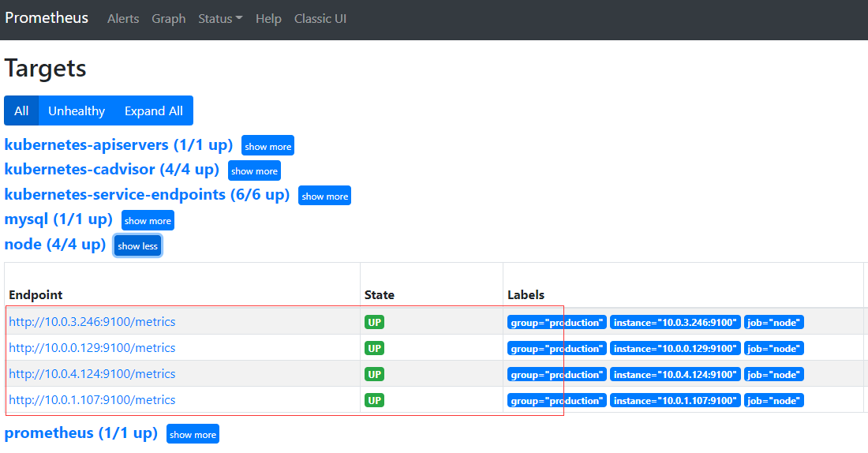Click instance="10.0.4.124:9100" label badge
The image size is (868, 453).
[x=675, y=374]
